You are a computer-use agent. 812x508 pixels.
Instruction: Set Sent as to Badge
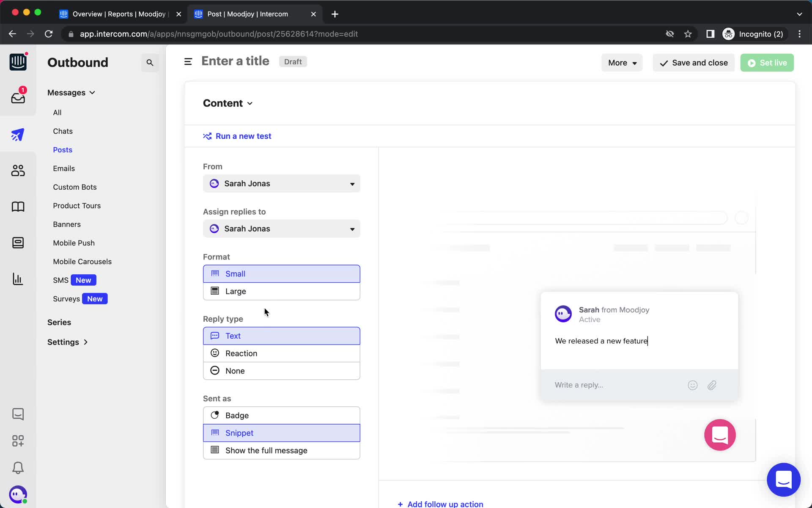[x=282, y=415]
